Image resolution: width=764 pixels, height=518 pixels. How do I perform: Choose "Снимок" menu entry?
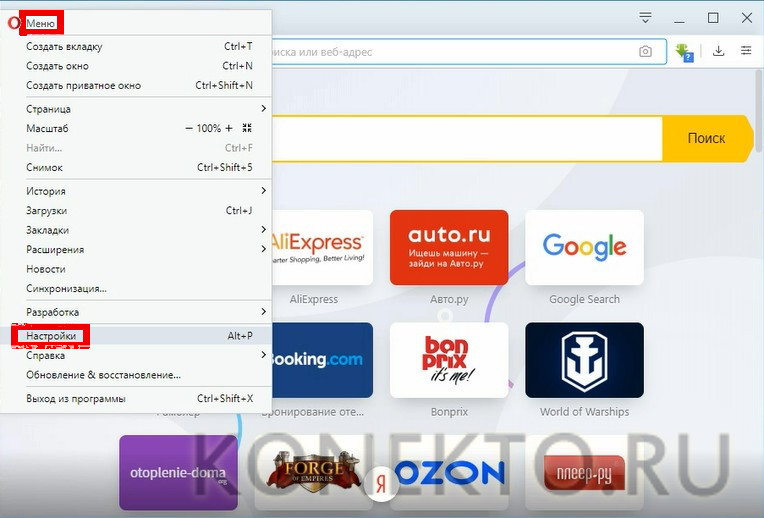pos(136,167)
